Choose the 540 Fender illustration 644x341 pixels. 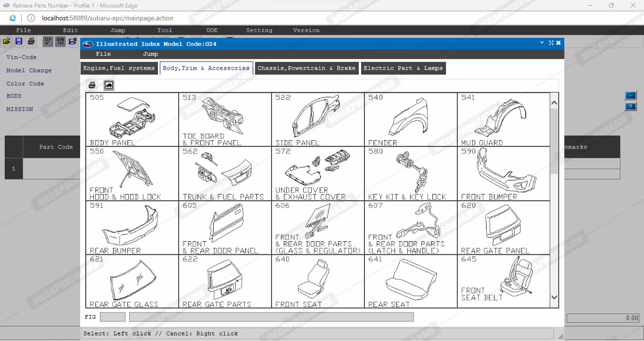point(410,119)
